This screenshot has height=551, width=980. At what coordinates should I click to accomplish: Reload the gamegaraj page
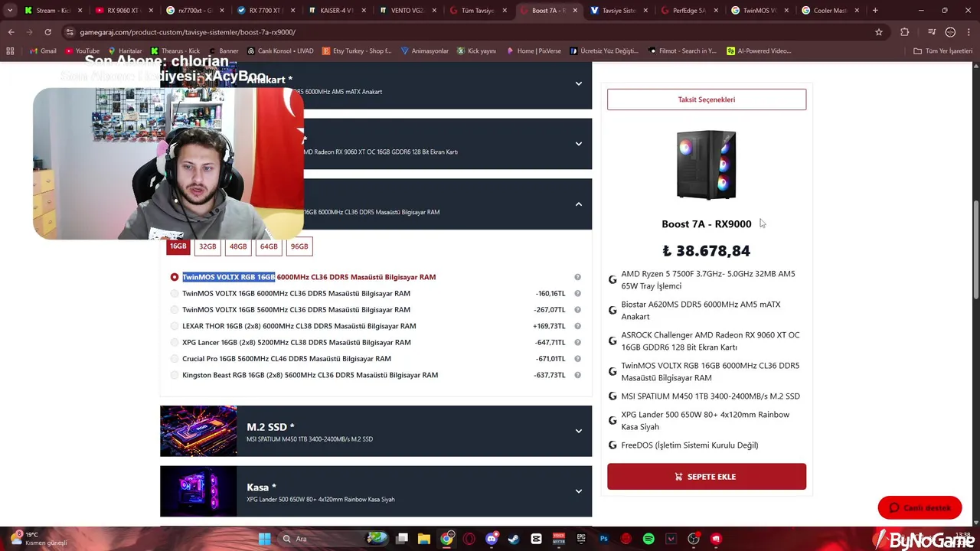pos(47,32)
